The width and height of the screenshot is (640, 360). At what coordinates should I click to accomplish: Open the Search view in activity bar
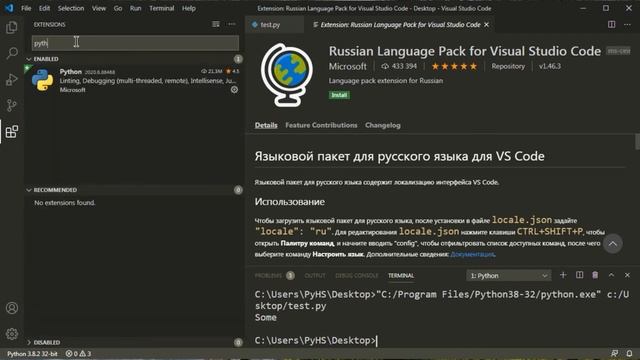(11, 53)
